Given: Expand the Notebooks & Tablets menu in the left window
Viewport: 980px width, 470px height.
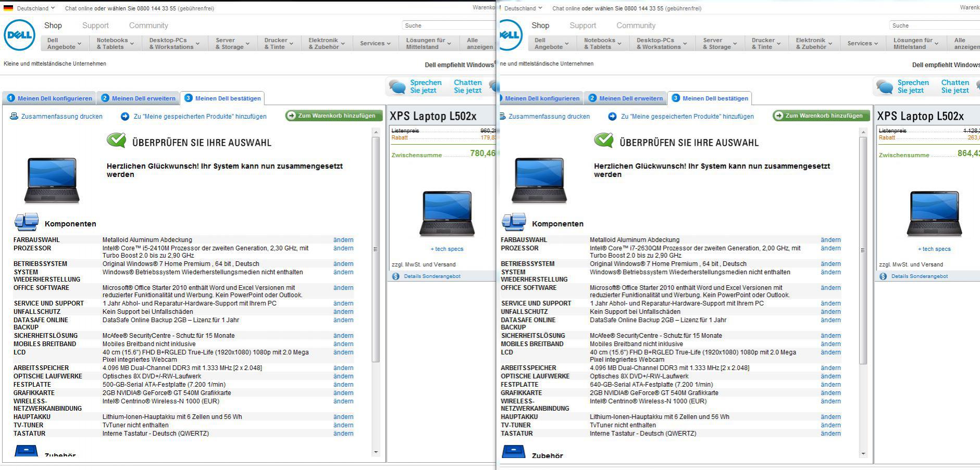Looking at the screenshot, I should (x=115, y=43).
